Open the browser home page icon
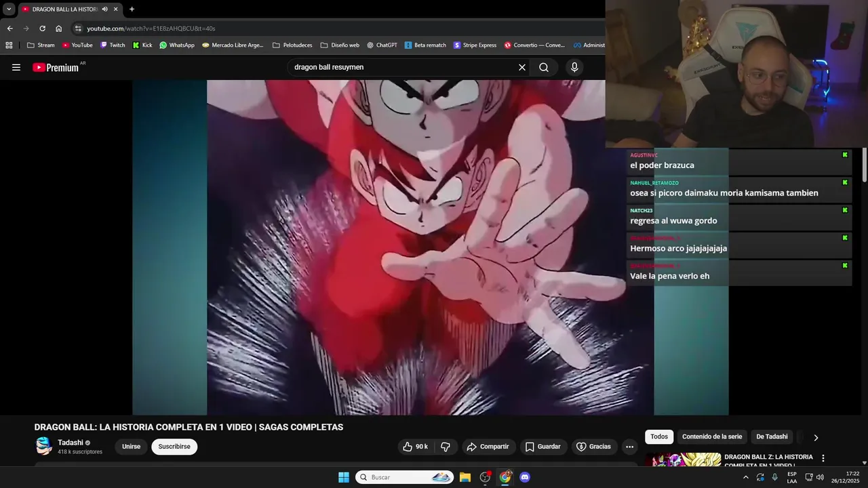The height and width of the screenshot is (488, 868). tap(59, 28)
